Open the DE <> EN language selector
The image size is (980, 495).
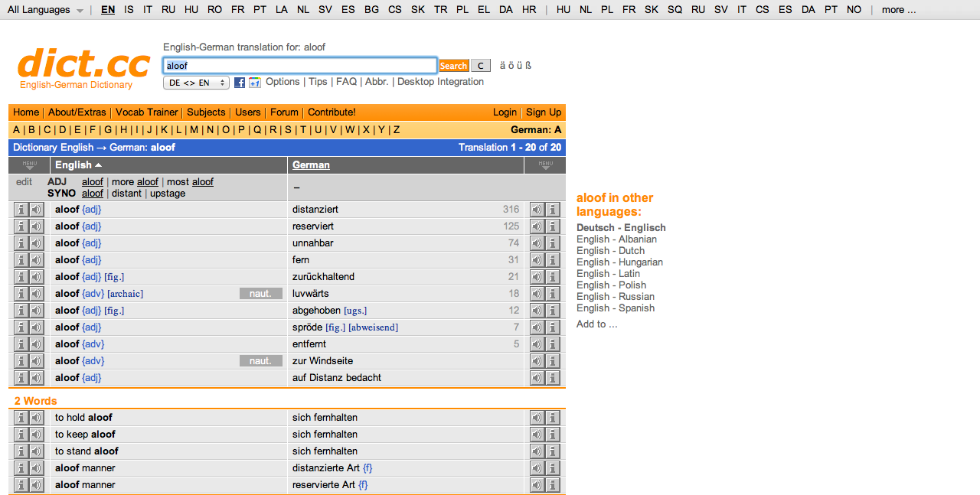196,83
